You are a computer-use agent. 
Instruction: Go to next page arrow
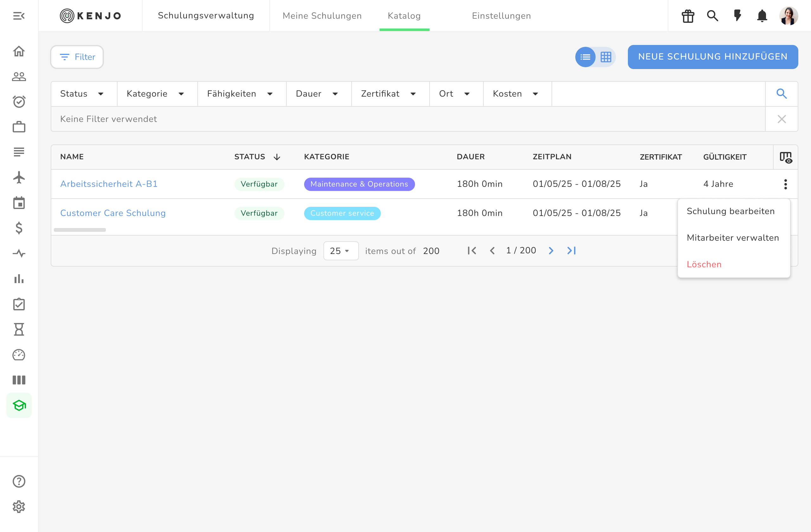click(551, 251)
